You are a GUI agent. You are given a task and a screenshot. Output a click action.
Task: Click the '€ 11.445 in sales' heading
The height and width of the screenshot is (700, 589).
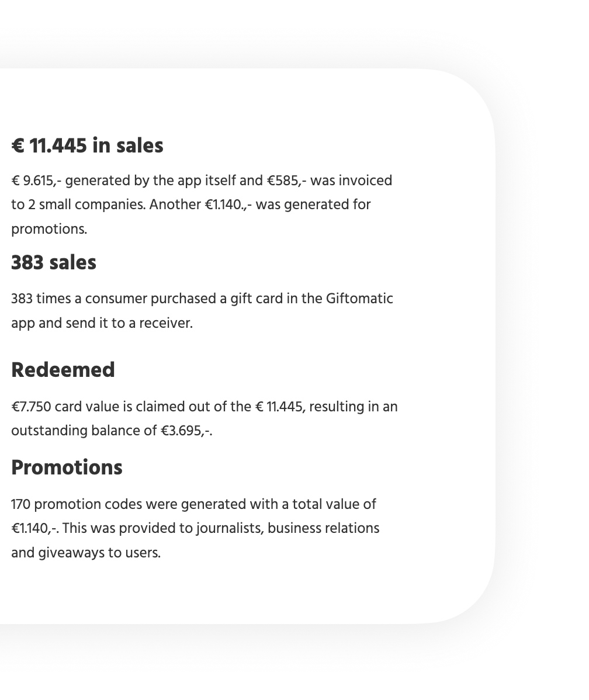pyautogui.click(x=87, y=145)
